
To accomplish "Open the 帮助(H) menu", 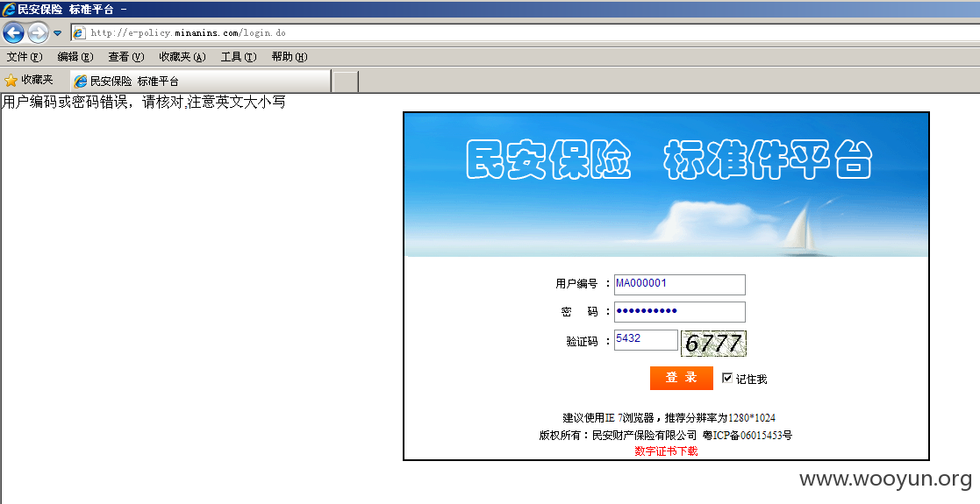I will pyautogui.click(x=290, y=57).
